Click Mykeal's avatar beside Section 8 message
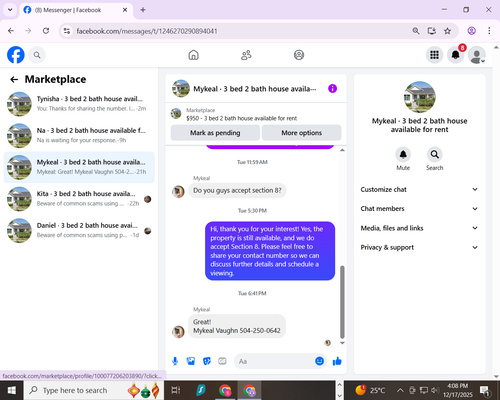The width and height of the screenshot is (500, 400). [x=178, y=192]
